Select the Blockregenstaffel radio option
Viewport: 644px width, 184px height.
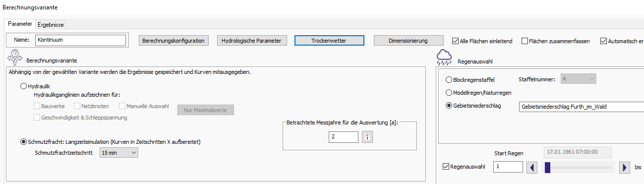click(449, 79)
